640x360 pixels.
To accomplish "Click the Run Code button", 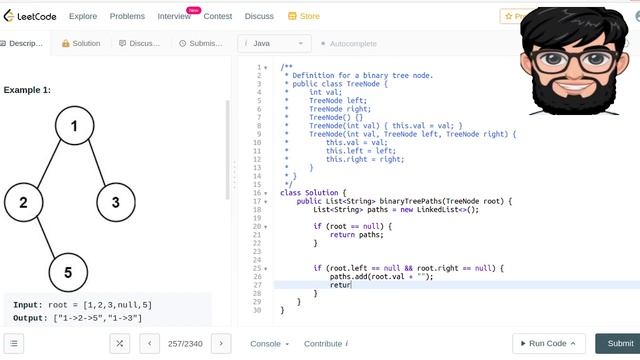I will click(549, 344).
